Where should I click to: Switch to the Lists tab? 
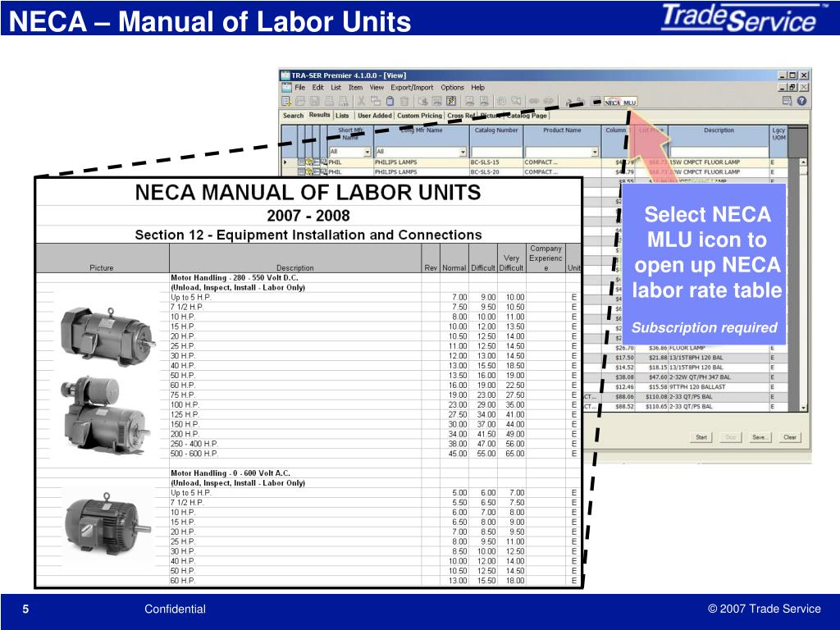tap(342, 116)
